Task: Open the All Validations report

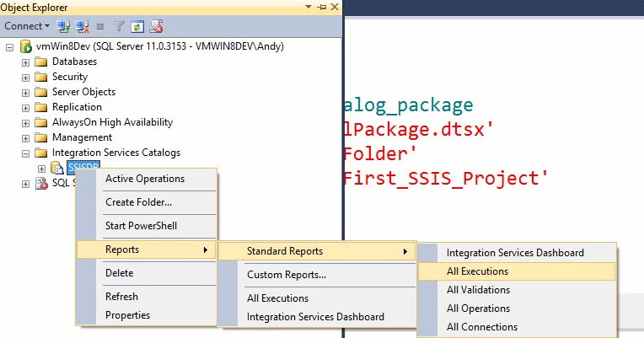Action: 517,290
